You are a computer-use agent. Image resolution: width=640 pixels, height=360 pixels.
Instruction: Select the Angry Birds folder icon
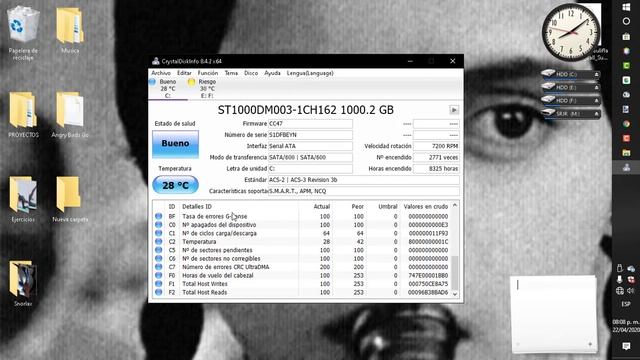[x=70, y=114]
